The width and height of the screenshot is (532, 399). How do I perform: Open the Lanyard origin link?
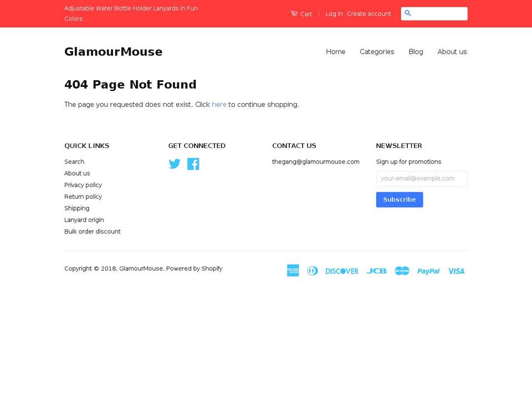[x=84, y=220]
